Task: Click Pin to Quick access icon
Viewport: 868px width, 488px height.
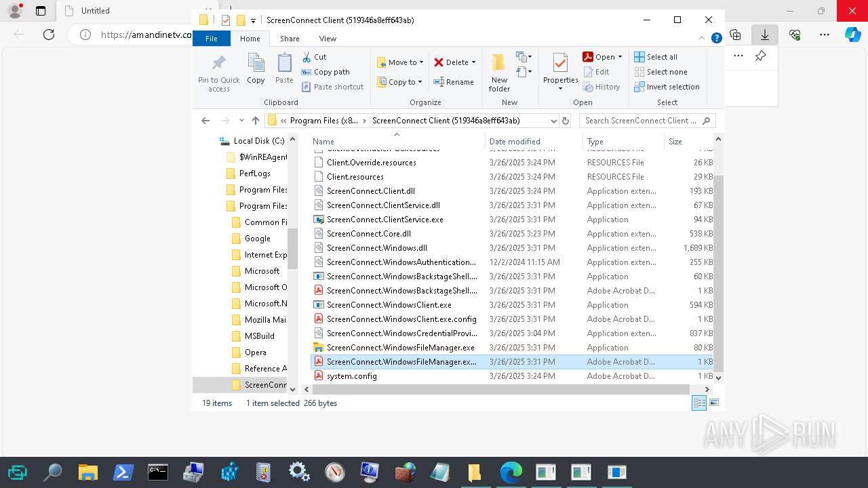Action: pyautogui.click(x=218, y=64)
